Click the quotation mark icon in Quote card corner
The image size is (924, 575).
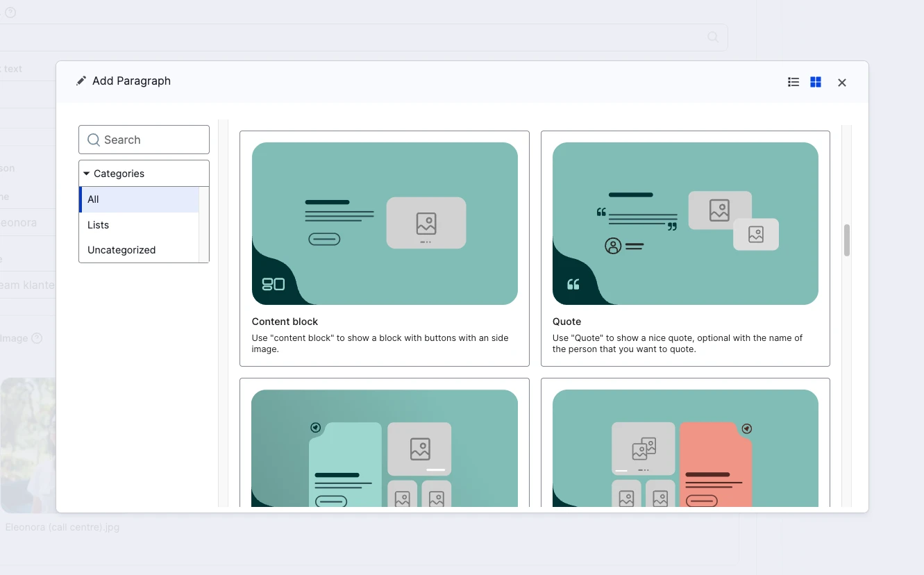(x=573, y=284)
